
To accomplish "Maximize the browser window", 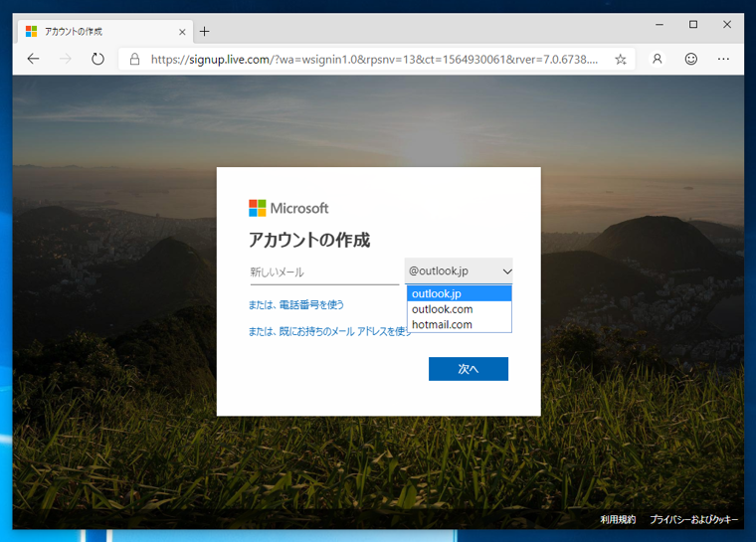I will [693, 24].
